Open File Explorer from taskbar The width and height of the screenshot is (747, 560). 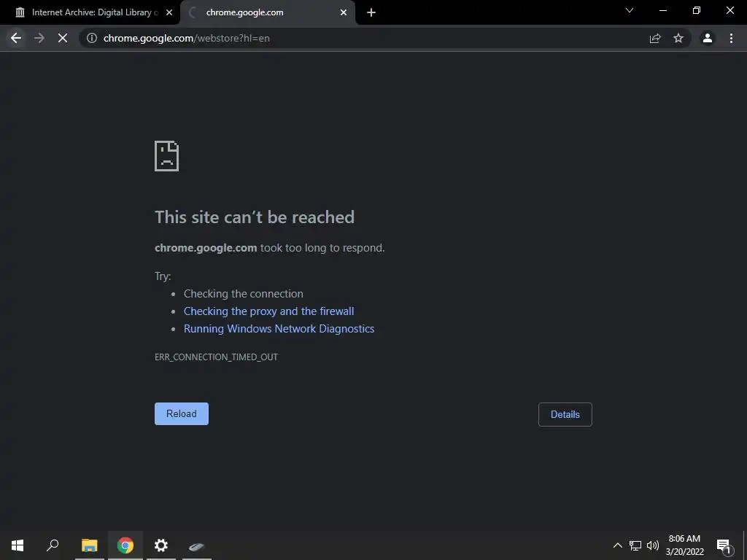pyautogui.click(x=89, y=545)
